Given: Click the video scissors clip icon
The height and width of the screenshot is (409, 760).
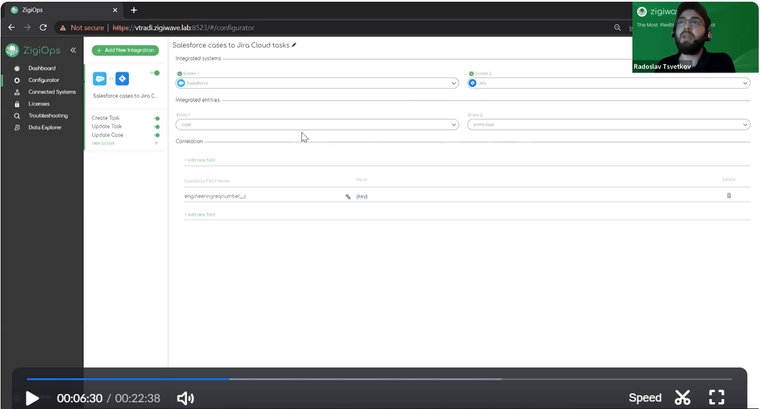Looking at the screenshot, I should tap(682, 398).
